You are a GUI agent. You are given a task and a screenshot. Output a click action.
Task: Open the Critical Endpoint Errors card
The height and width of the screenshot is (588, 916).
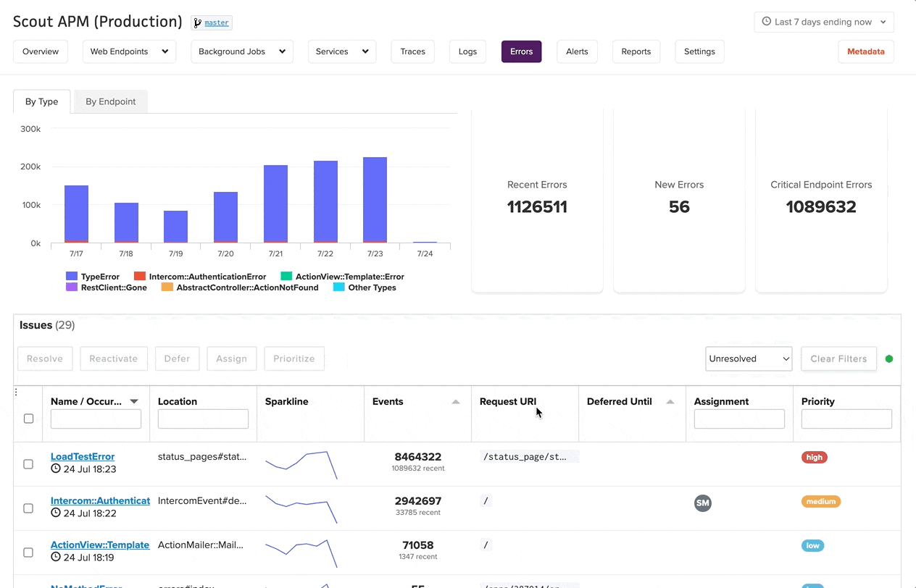click(x=821, y=201)
